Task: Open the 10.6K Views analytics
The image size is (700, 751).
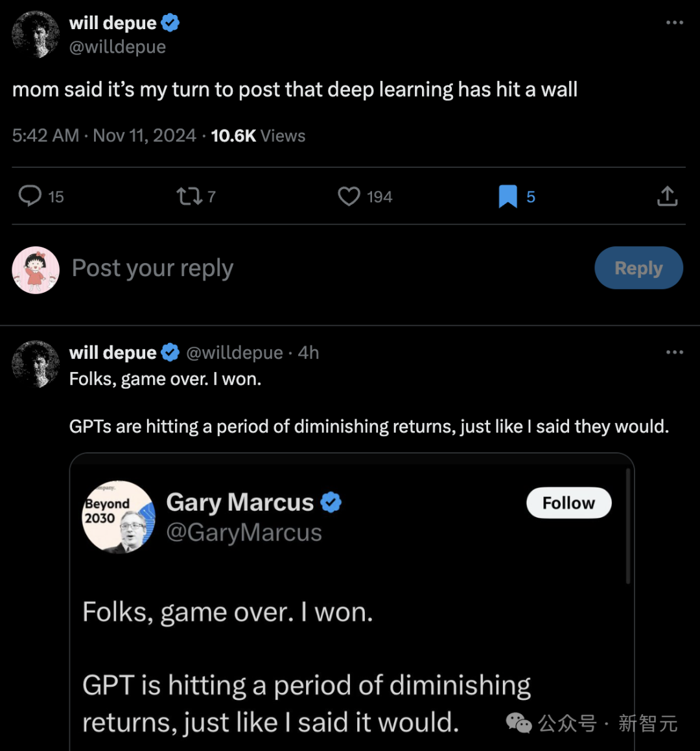Action: [257, 135]
